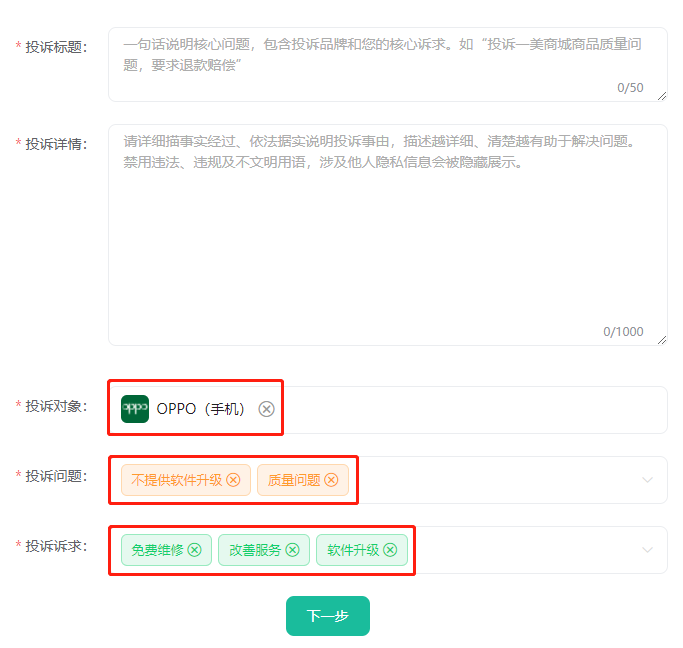The image size is (683, 648).
Task: Remove OPPO (手机) complaint target
Action: tap(266, 409)
